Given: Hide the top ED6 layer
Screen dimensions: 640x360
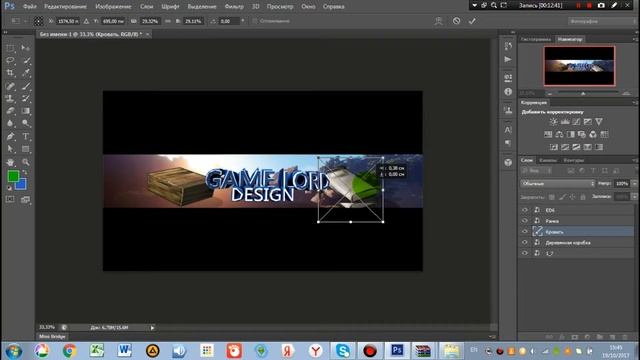Looking at the screenshot, I should [525, 210].
